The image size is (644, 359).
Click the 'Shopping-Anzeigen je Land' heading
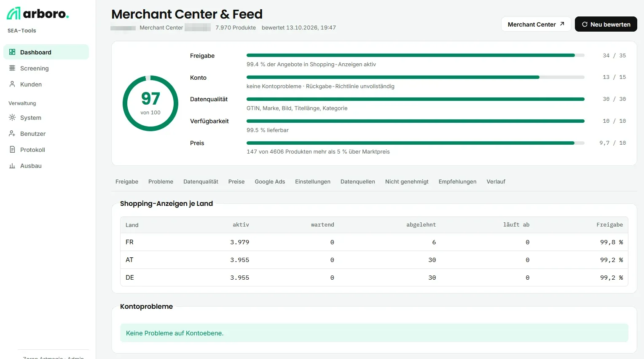coord(166,203)
